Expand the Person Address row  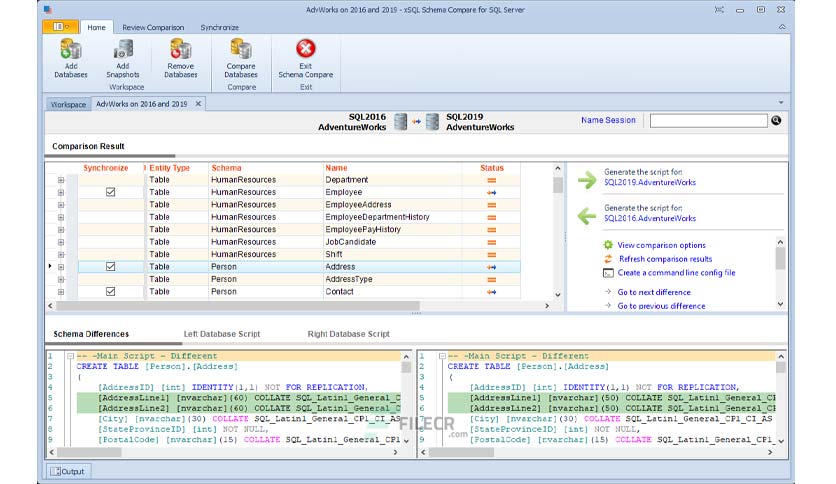(x=61, y=267)
